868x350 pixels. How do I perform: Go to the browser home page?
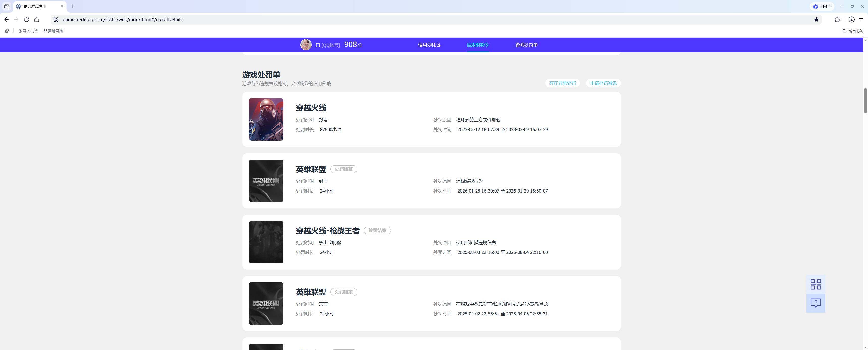[37, 19]
